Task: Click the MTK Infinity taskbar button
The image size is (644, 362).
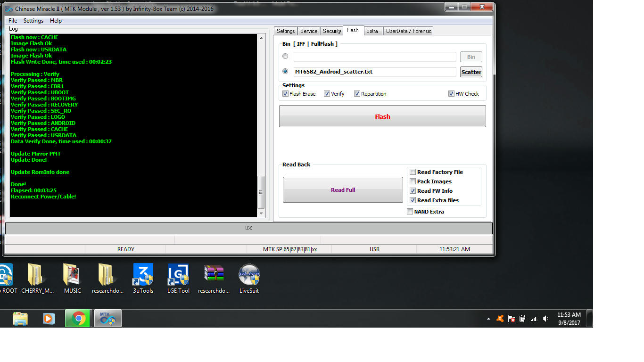Action: pos(108,319)
